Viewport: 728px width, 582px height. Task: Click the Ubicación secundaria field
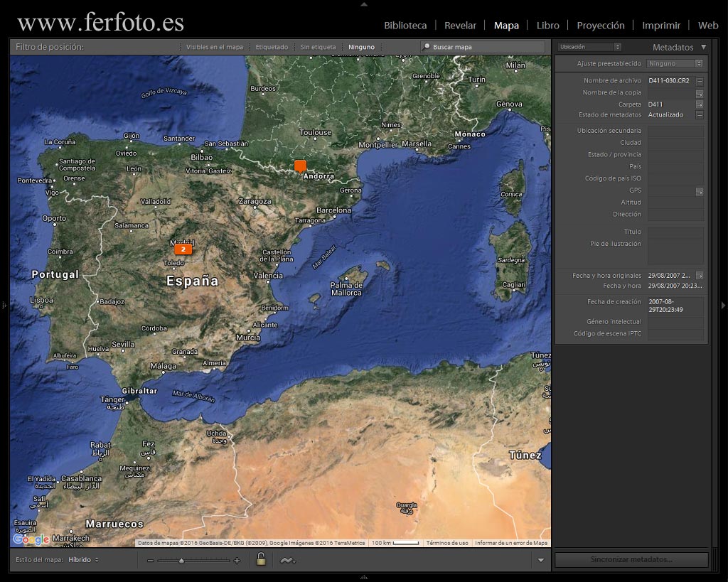tap(675, 131)
